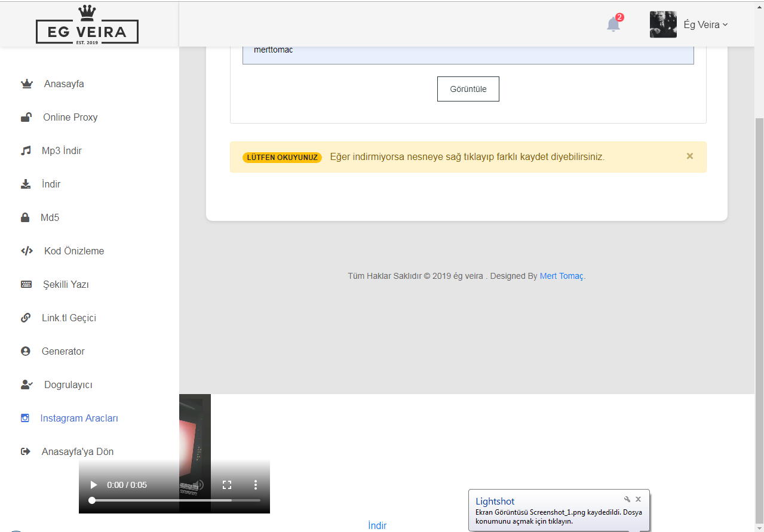The height and width of the screenshot is (532, 764).
Task: Click the user circle icon beside Generator
Action: pyautogui.click(x=25, y=351)
